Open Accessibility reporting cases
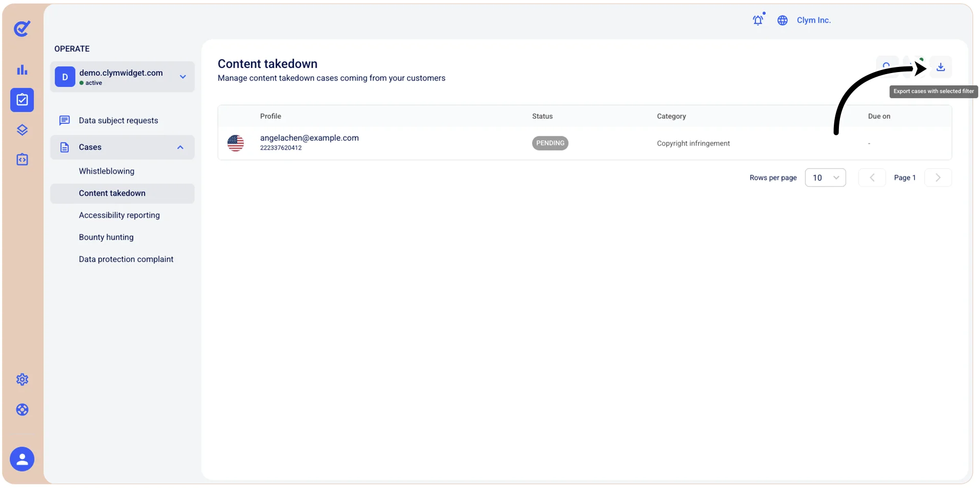 119,215
